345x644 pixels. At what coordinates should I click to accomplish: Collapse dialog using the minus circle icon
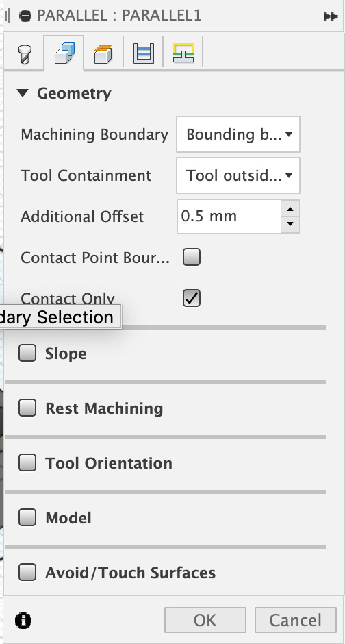[x=25, y=16]
